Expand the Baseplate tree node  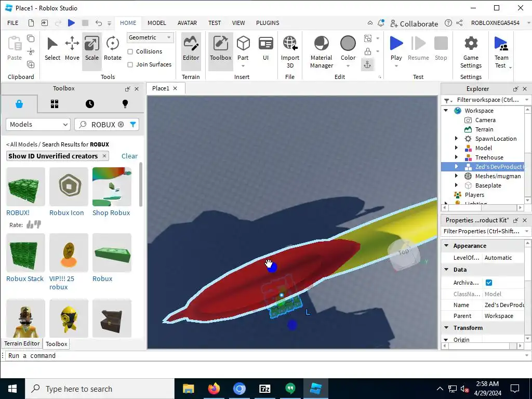pyautogui.click(x=456, y=185)
